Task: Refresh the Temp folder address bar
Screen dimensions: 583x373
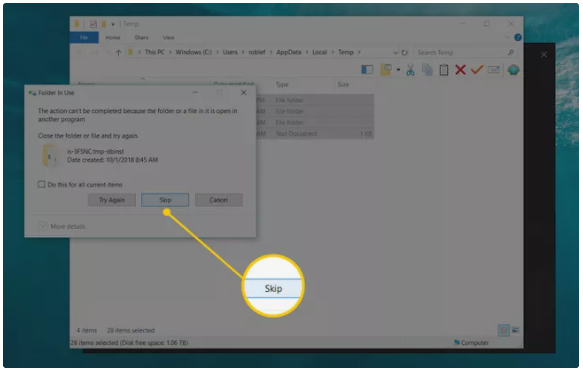Action: pyautogui.click(x=405, y=52)
